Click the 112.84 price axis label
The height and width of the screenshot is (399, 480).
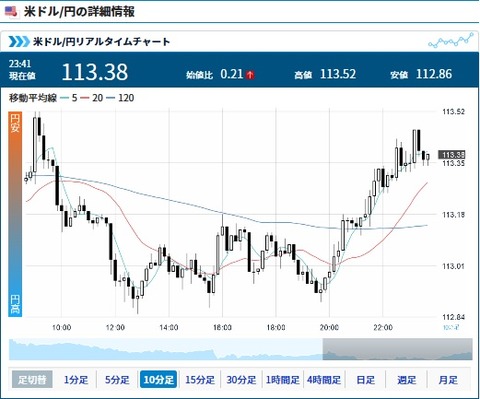point(453,317)
